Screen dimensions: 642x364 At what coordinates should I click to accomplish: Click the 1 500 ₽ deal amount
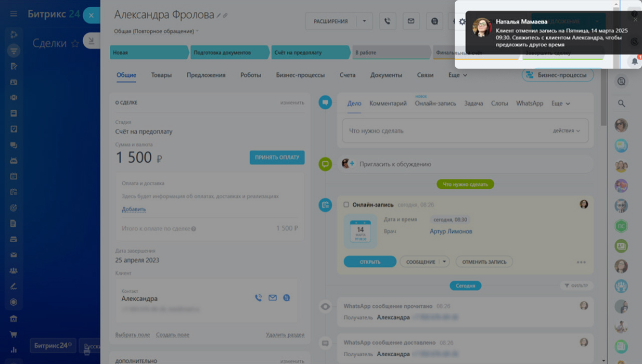(x=138, y=158)
